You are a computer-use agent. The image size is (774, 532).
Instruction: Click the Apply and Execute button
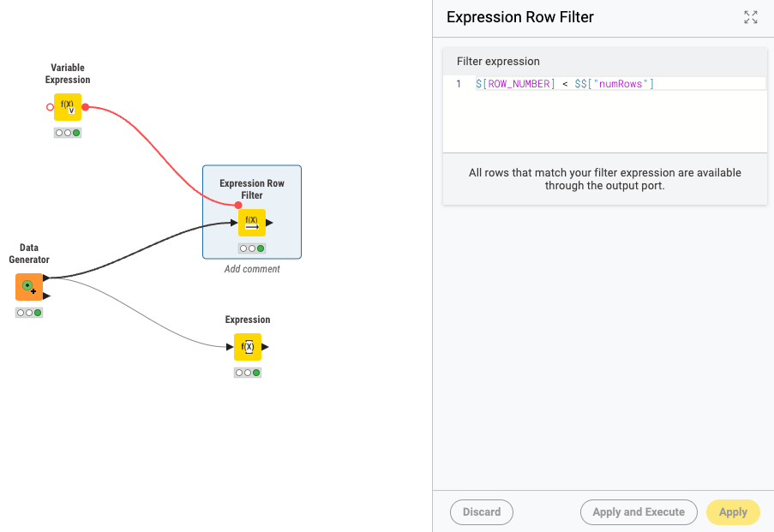tap(639, 511)
